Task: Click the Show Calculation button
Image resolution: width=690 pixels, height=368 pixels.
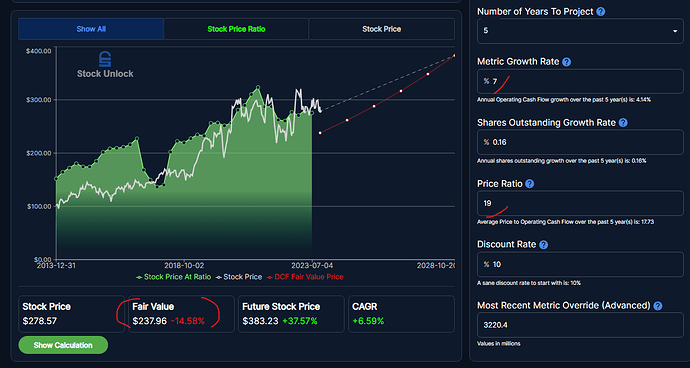Action: (x=63, y=345)
